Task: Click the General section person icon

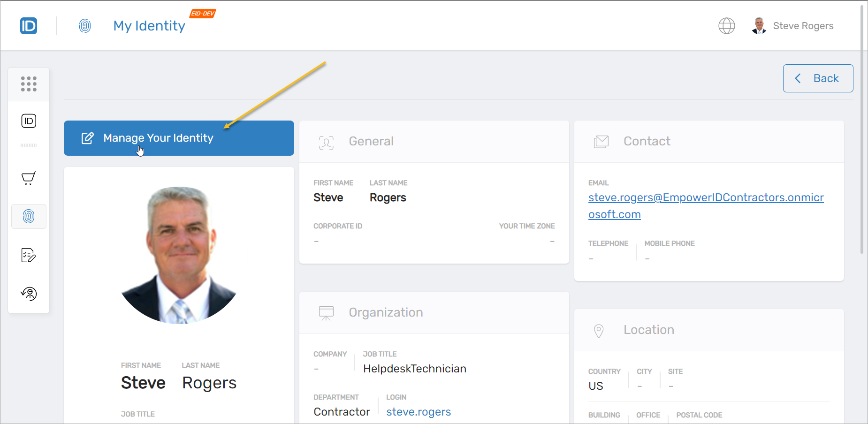Action: click(x=327, y=143)
